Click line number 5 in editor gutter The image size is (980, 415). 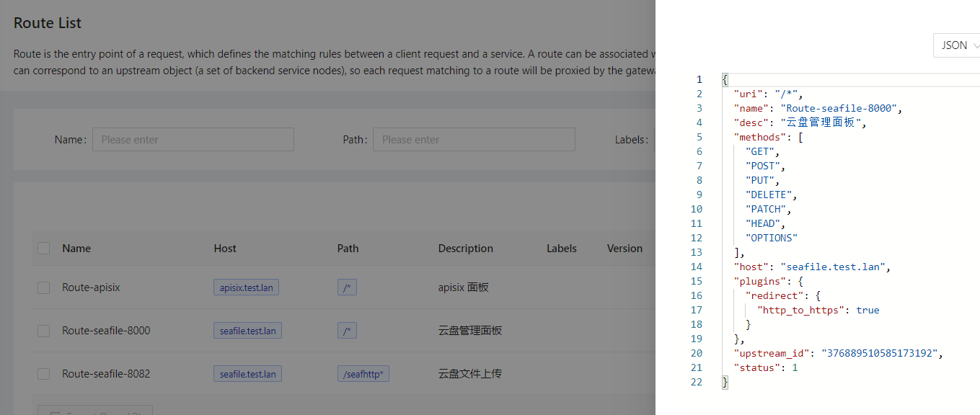pos(699,137)
